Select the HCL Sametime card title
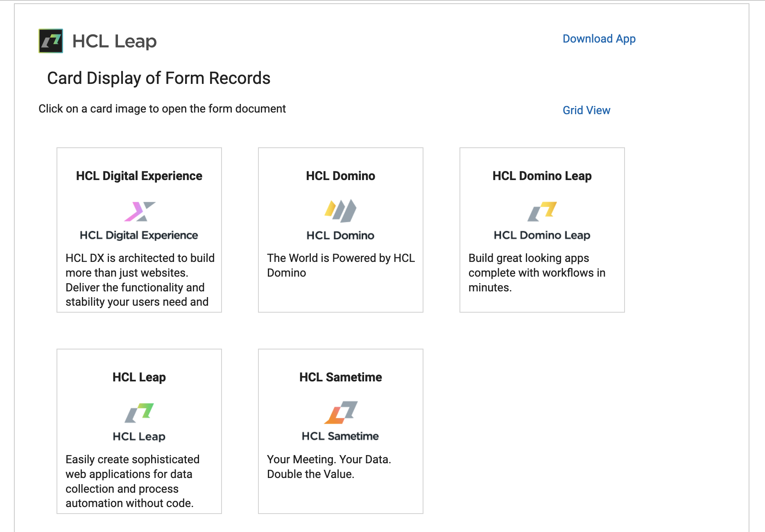765x532 pixels. pos(340,377)
